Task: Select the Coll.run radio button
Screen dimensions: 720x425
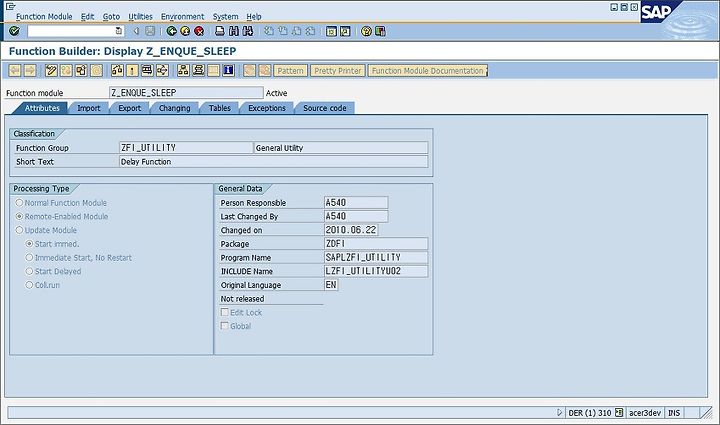Action: click(29, 285)
